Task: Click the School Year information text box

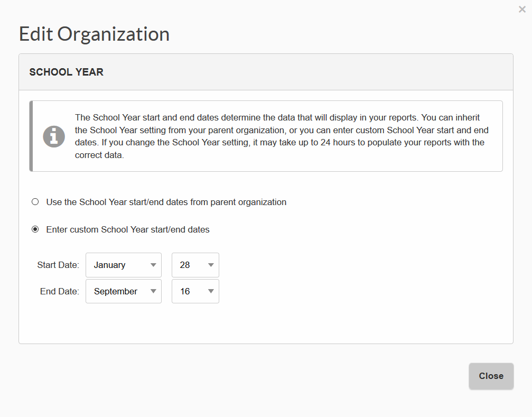Action: [x=266, y=136]
